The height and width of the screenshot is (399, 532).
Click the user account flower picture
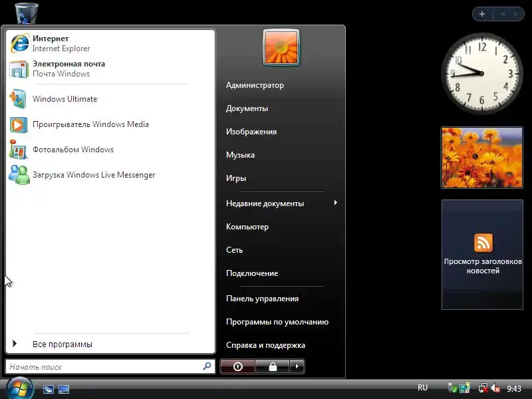click(281, 47)
